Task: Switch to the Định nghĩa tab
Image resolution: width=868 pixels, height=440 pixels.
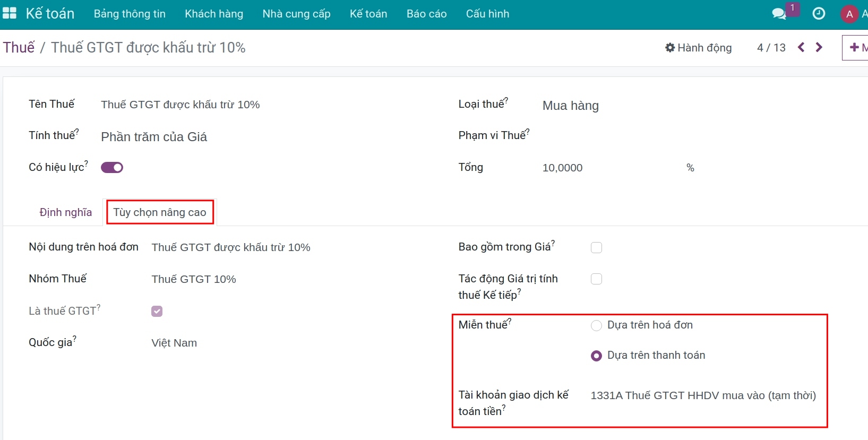Action: [x=66, y=212]
